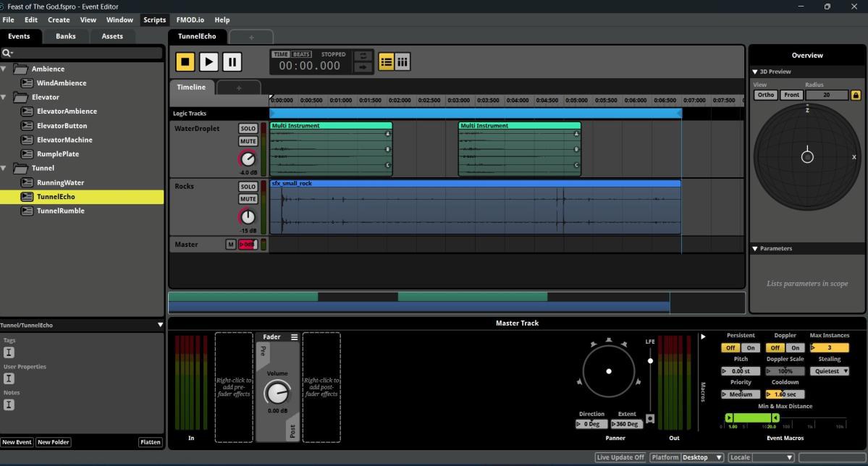Click the Flatten button
The image size is (868, 466).
pyautogui.click(x=150, y=442)
